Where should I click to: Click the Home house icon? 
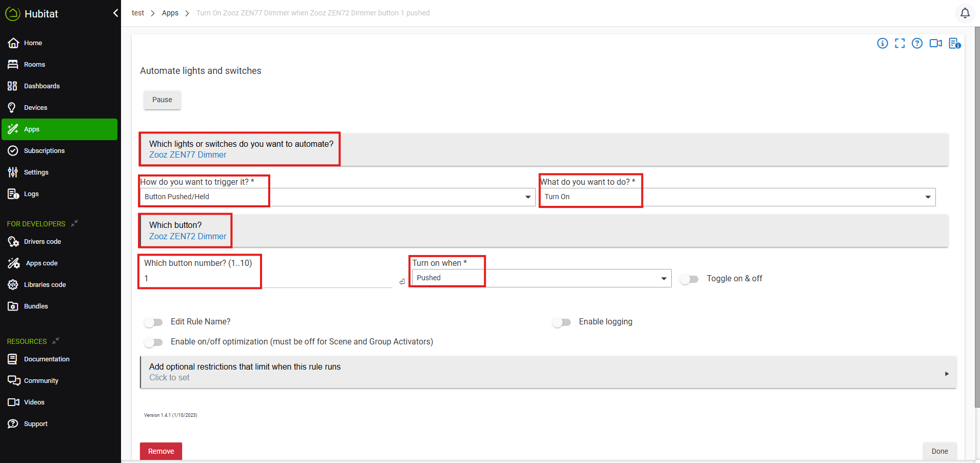pos(13,43)
